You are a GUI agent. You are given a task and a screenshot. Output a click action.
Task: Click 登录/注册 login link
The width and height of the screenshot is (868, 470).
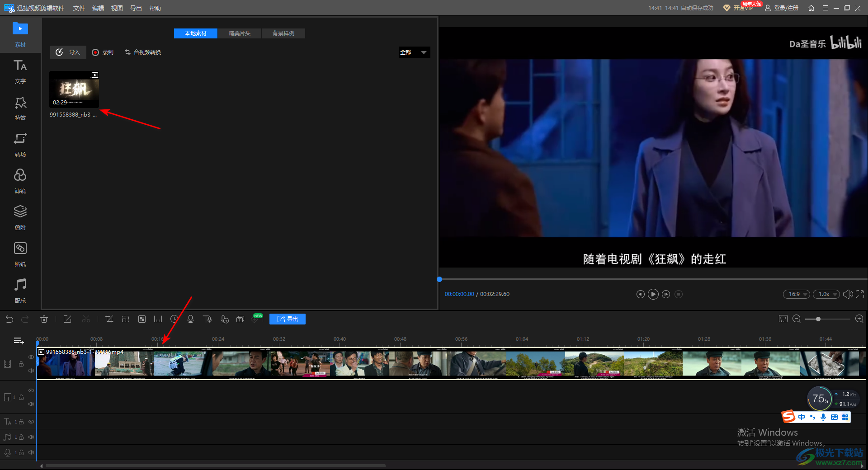tap(782, 8)
